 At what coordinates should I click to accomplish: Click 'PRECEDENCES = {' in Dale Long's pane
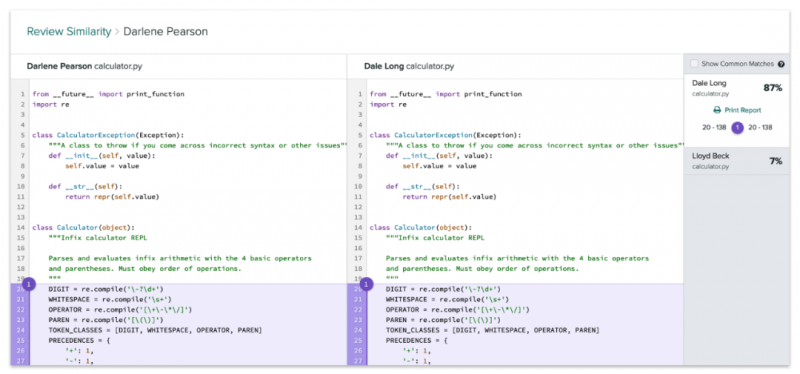(x=417, y=341)
